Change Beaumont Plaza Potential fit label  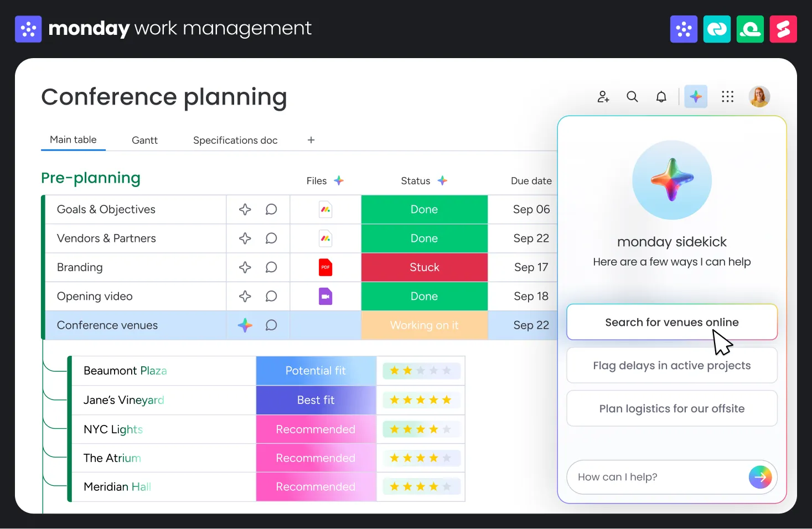point(316,371)
